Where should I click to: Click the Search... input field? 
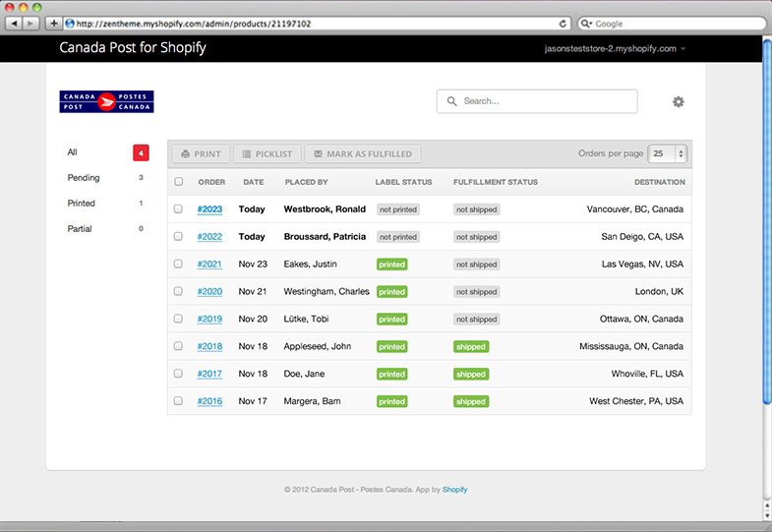click(537, 101)
